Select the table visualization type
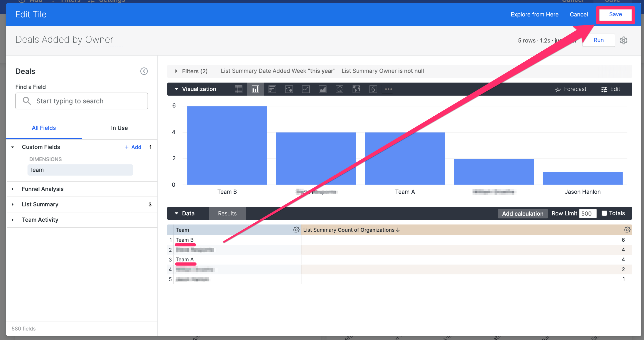This screenshot has height=340, width=644. [x=239, y=89]
